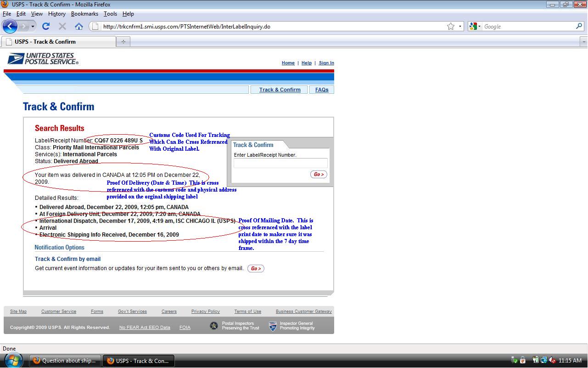
Task: Click Go for Track & Confirm by email
Action: click(256, 268)
